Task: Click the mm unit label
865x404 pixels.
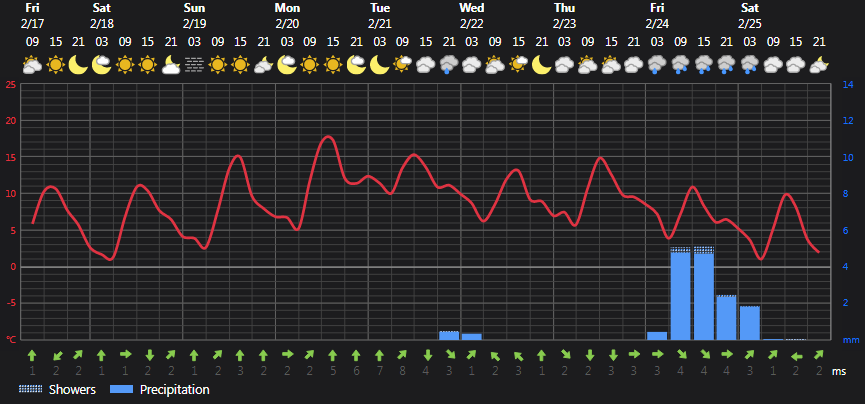Action: (x=851, y=339)
